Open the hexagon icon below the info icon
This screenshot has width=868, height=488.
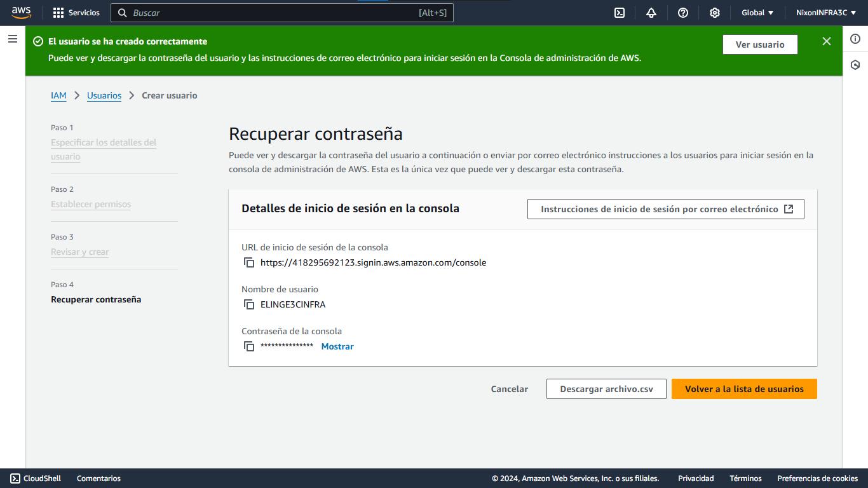[855, 65]
